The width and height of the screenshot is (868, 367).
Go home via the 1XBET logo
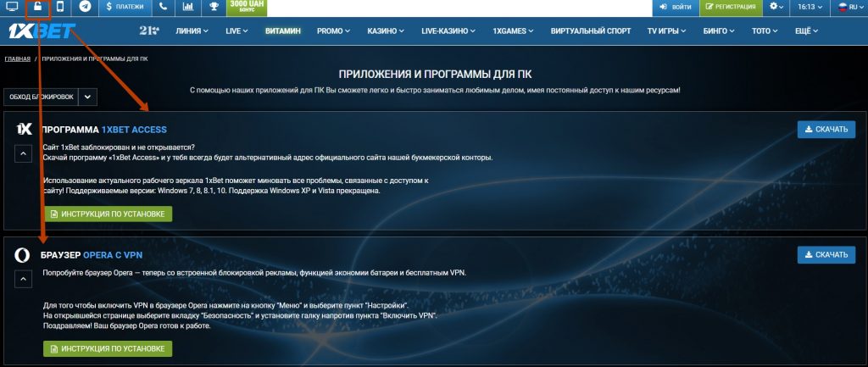pyautogui.click(x=42, y=31)
